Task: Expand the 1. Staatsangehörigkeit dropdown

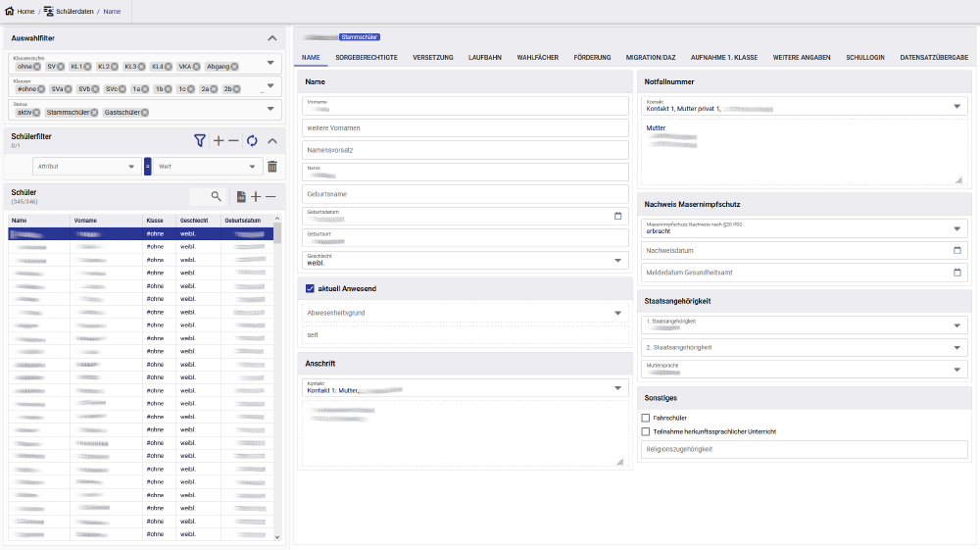Action: tap(957, 325)
